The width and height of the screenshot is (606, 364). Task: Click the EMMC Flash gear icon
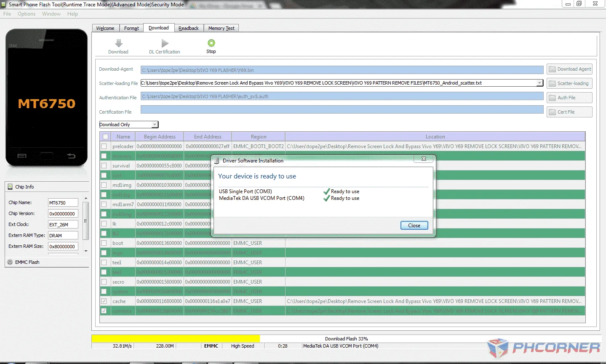[x=10, y=262]
